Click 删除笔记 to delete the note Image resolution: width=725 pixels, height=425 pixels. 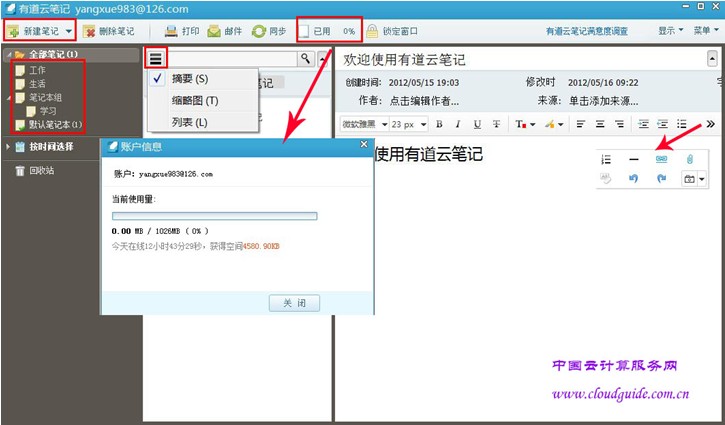click(109, 31)
